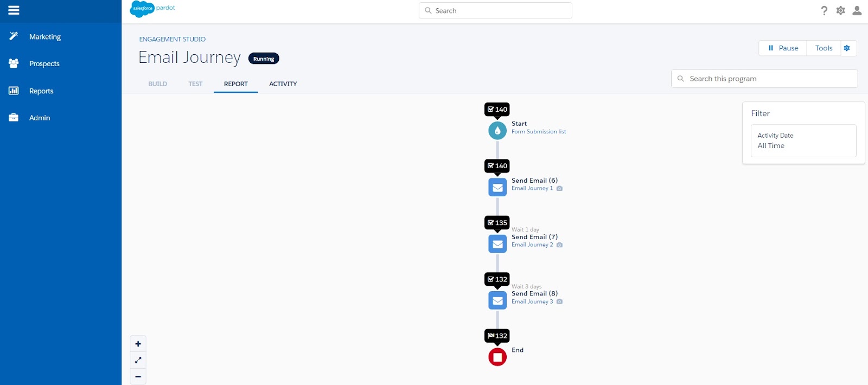
Task: Click the top global Search field
Action: 495,10
